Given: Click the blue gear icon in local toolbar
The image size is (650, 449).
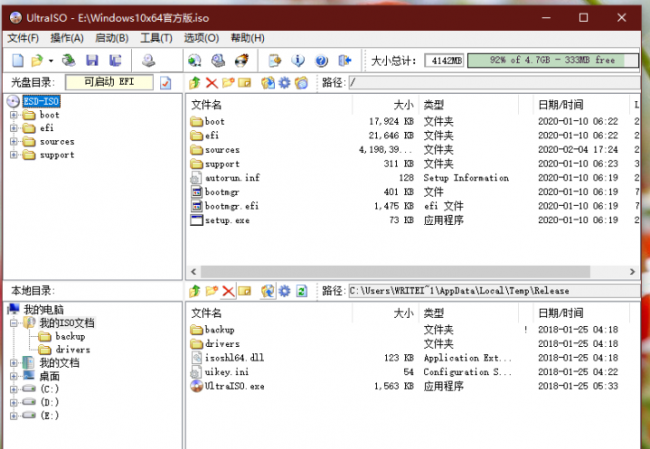Looking at the screenshot, I should [x=284, y=291].
